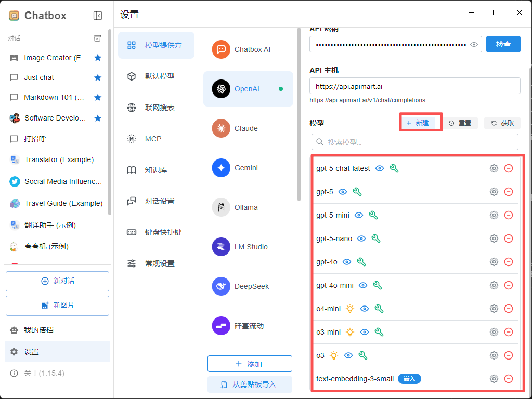Click 检查 to verify the API key
Viewport: 532px width, 399px height.
coord(503,44)
